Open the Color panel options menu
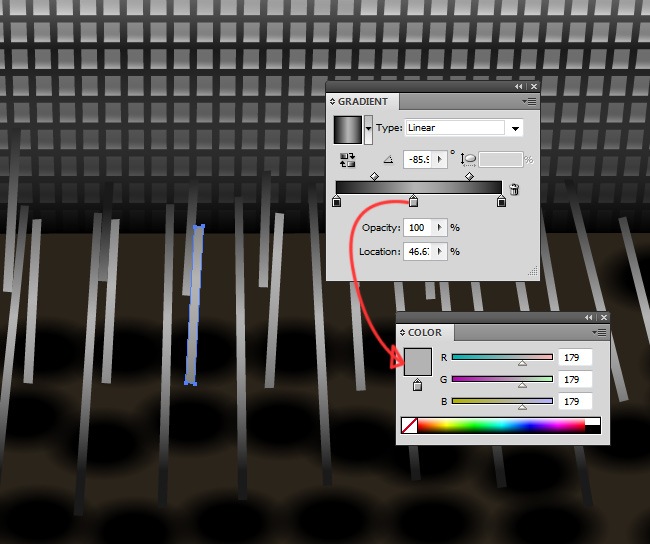 pyautogui.click(x=599, y=333)
